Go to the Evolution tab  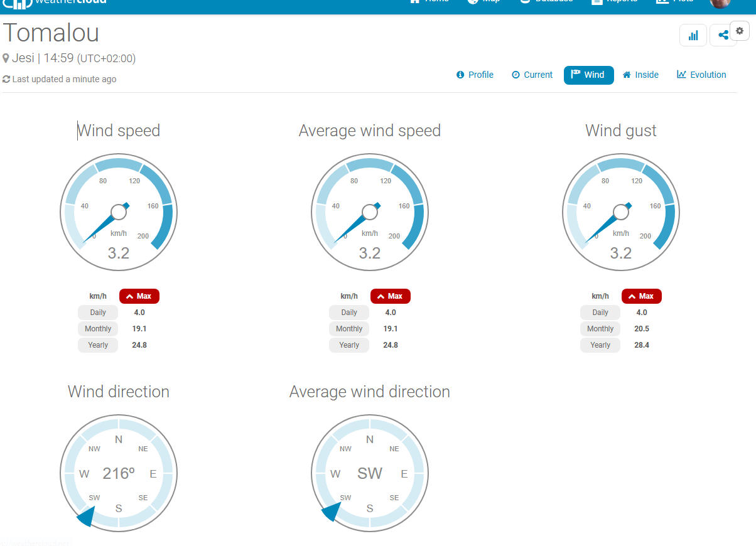coord(701,75)
